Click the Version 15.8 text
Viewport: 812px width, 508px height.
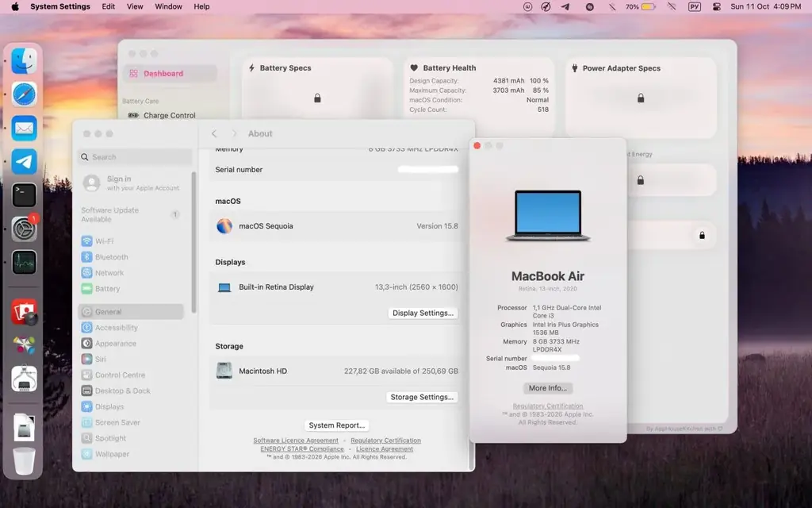437,226
